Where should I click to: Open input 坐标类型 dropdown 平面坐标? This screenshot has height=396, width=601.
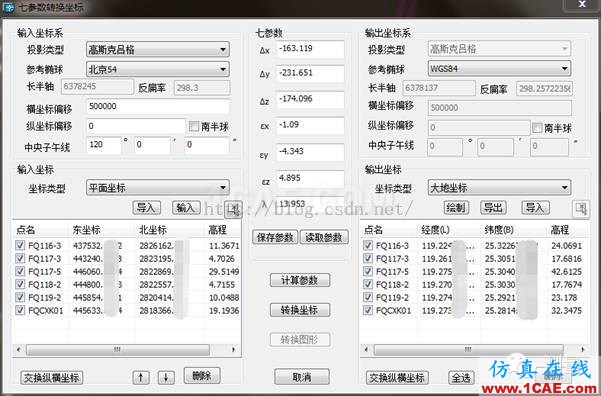158,187
